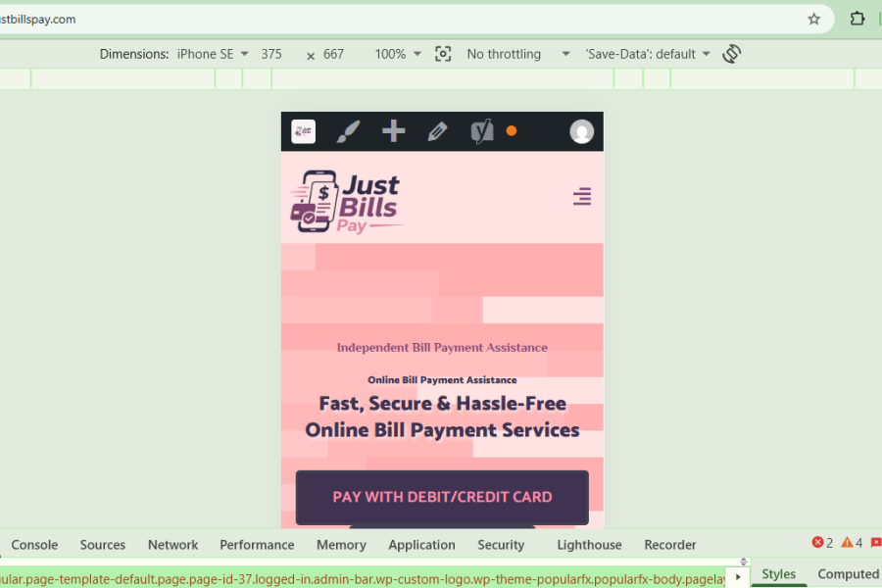
Task: Click the capture screenshot icon in device toolbar
Action: click(x=443, y=54)
